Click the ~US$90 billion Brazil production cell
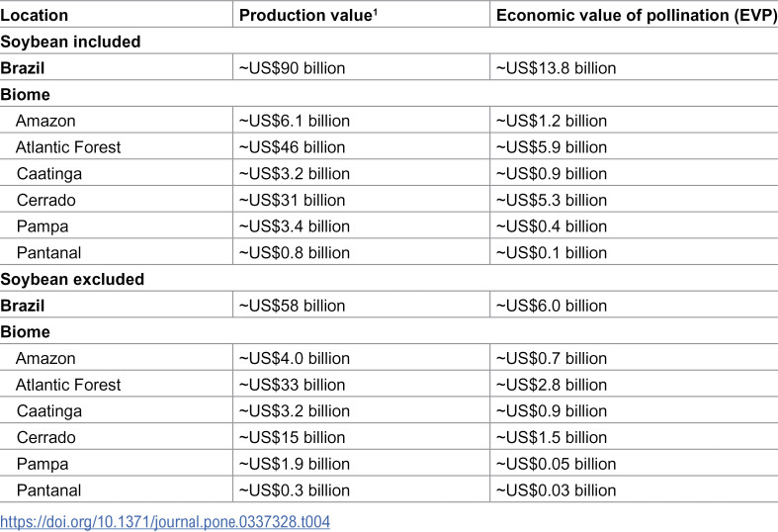This screenshot has height=532, width=778. tap(292, 68)
